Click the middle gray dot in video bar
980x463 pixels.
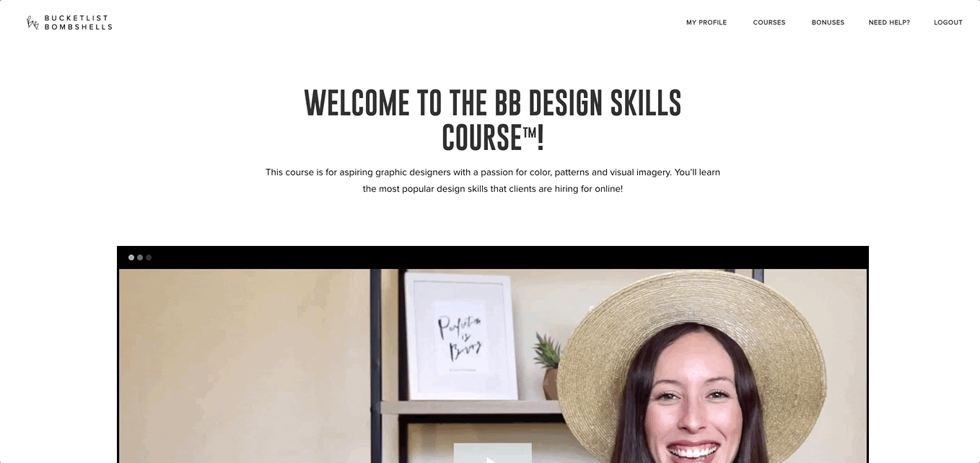(x=140, y=257)
